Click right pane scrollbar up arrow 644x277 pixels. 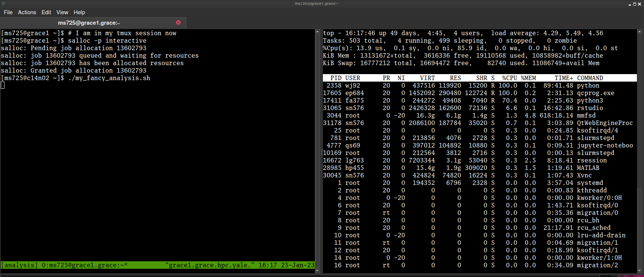(x=640, y=32)
